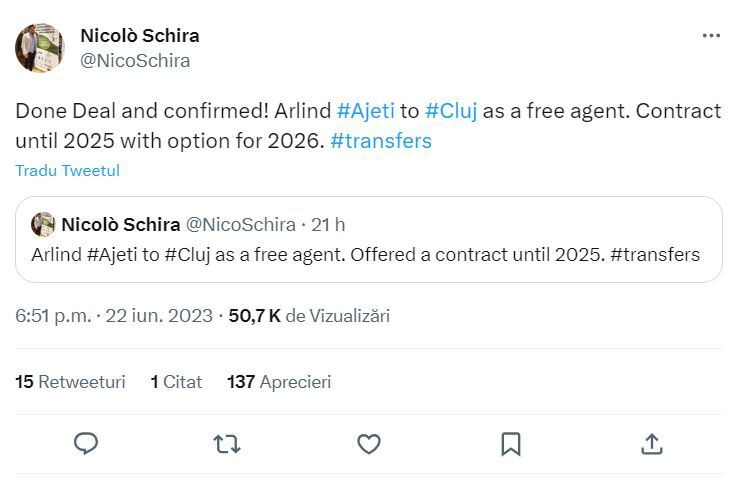Open the quoted tweet text about Arlind Ajeti
The width and height of the screenshot is (739, 481).
point(365,254)
